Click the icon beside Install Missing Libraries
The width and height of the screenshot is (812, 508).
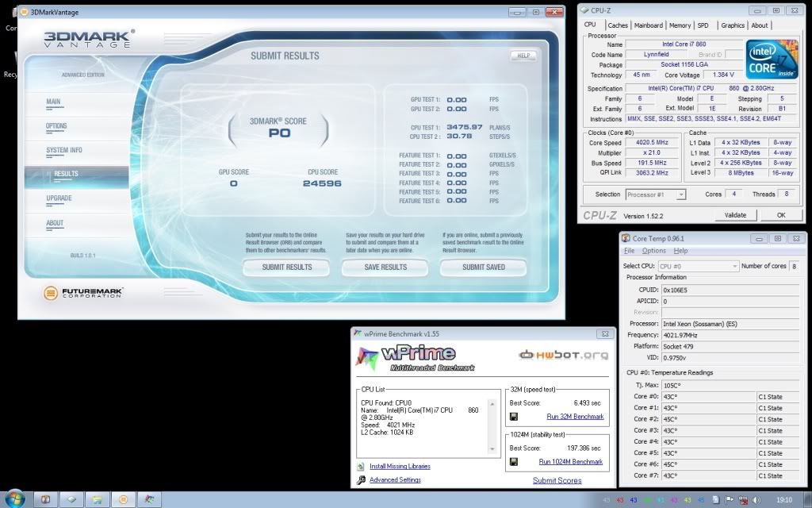click(361, 467)
